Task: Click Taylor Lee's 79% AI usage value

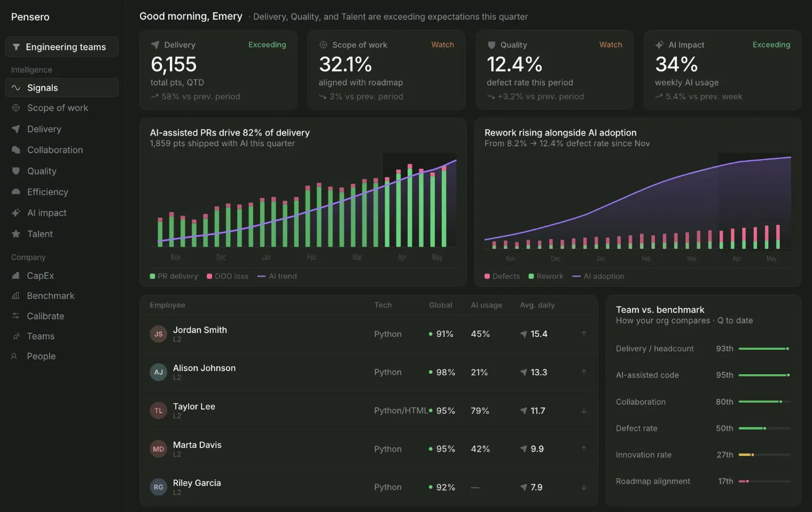Action: pyautogui.click(x=480, y=411)
